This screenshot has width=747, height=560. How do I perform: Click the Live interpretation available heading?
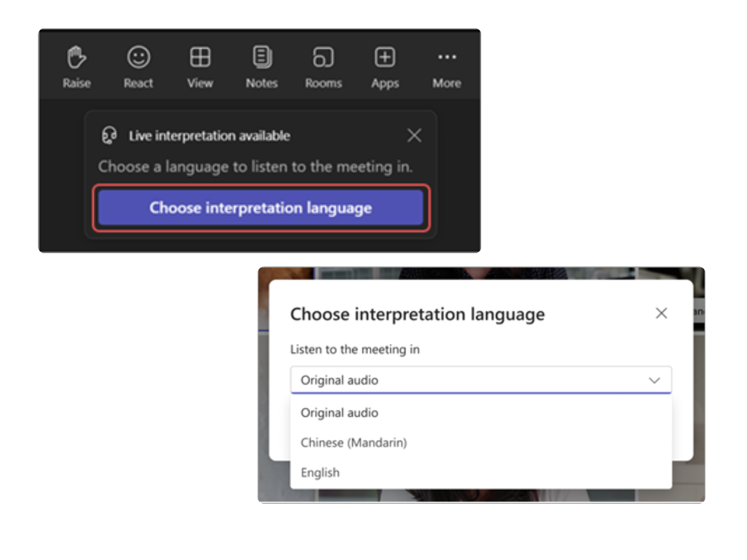pos(210,135)
